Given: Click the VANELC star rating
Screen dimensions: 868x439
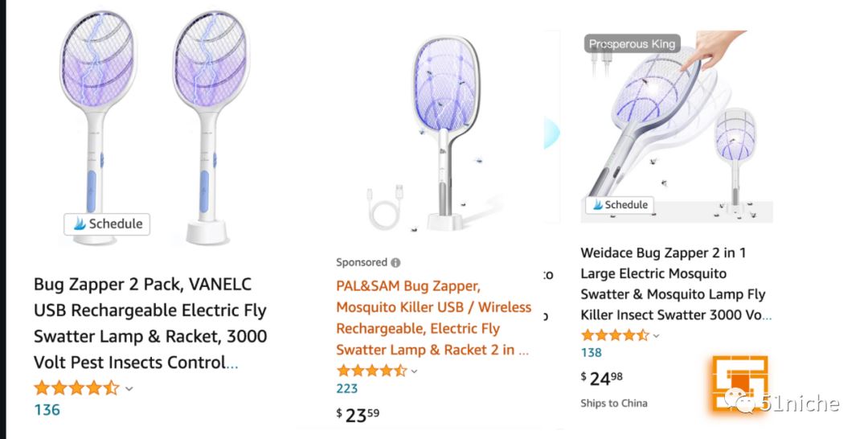Looking at the screenshot, I should [x=76, y=388].
